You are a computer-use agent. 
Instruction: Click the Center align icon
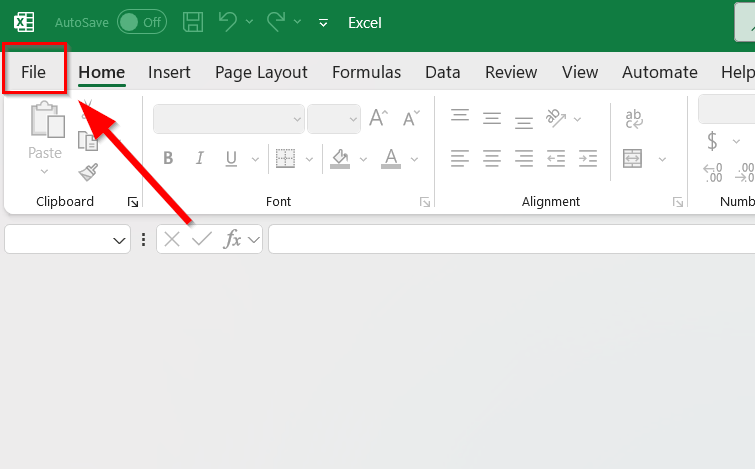[x=491, y=158]
